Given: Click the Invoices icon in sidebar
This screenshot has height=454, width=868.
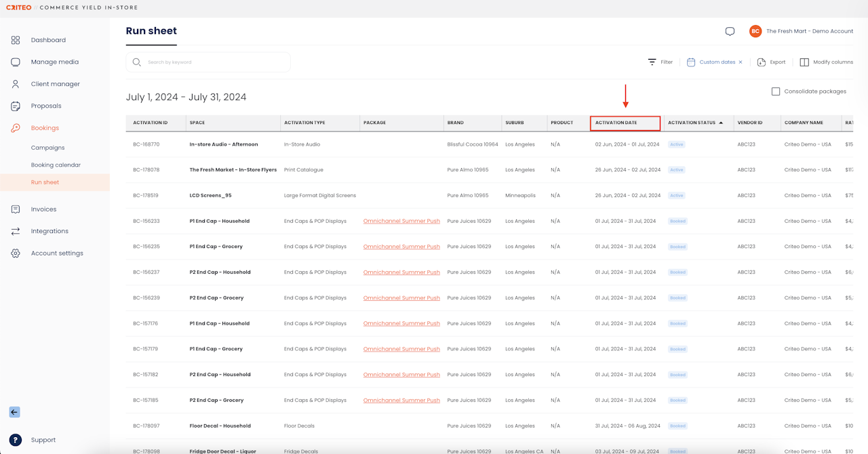Looking at the screenshot, I should [x=16, y=209].
